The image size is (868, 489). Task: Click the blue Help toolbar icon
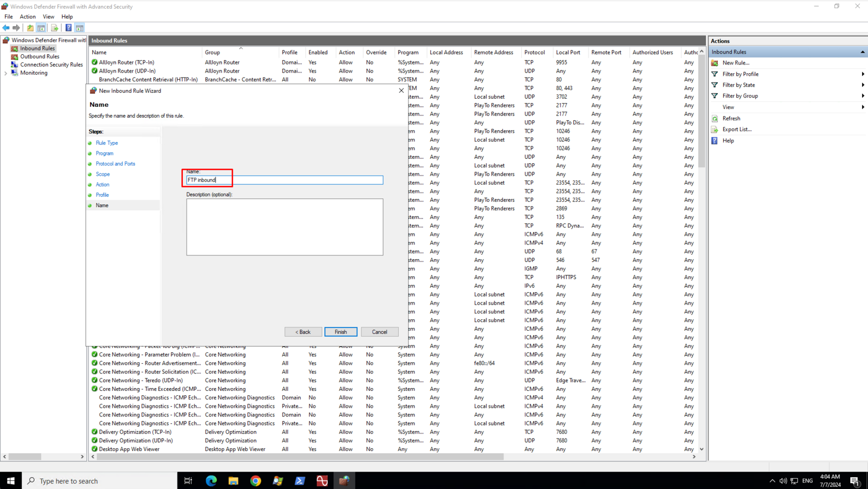pos(68,28)
